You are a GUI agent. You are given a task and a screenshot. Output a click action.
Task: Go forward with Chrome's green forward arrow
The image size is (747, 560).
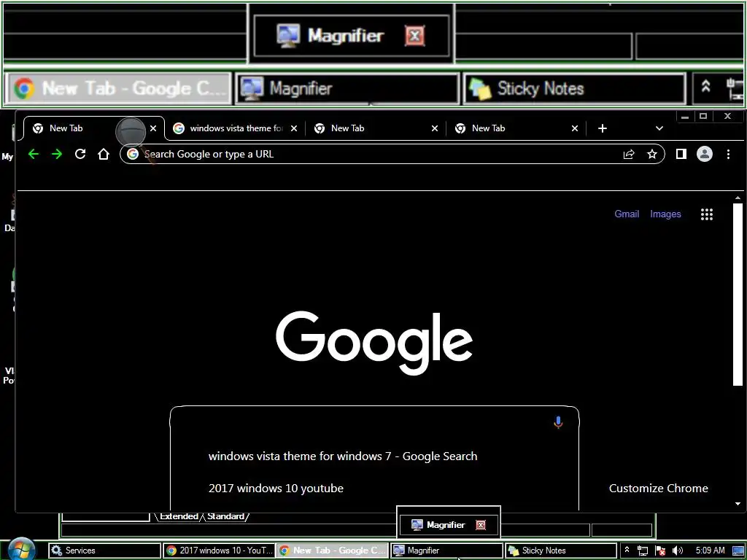[x=57, y=155]
